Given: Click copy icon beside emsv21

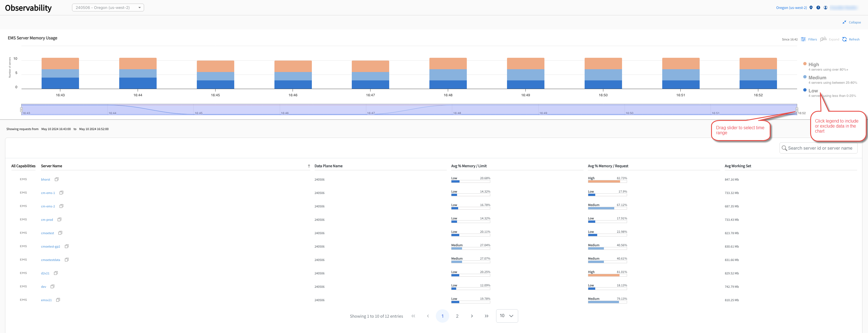Looking at the screenshot, I should coord(58,300).
